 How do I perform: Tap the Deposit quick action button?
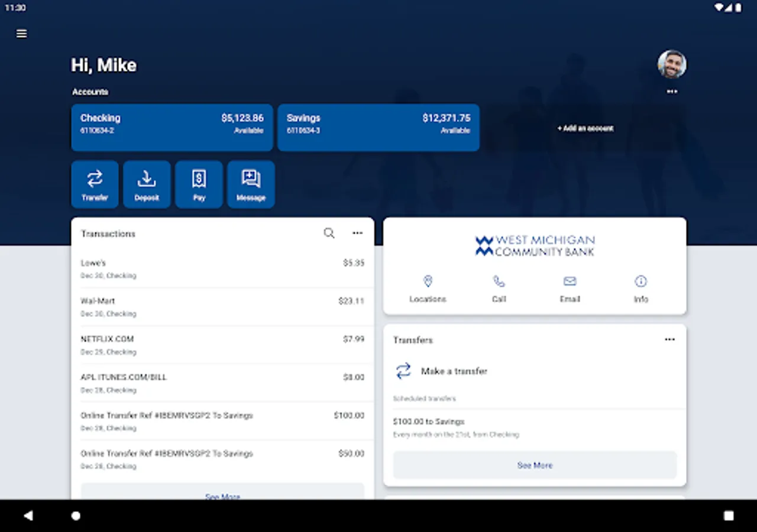click(x=147, y=184)
